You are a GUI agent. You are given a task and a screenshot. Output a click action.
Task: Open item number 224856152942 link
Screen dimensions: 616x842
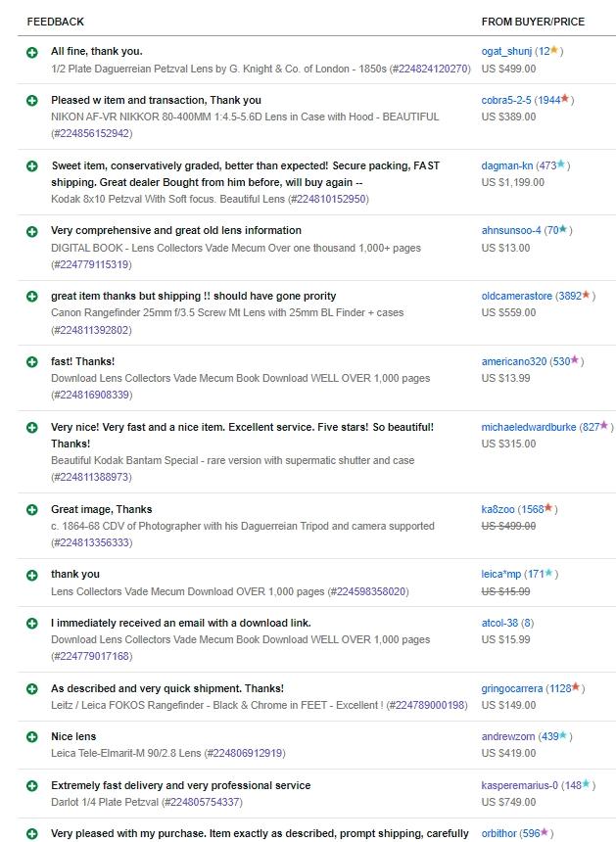pos(92,133)
